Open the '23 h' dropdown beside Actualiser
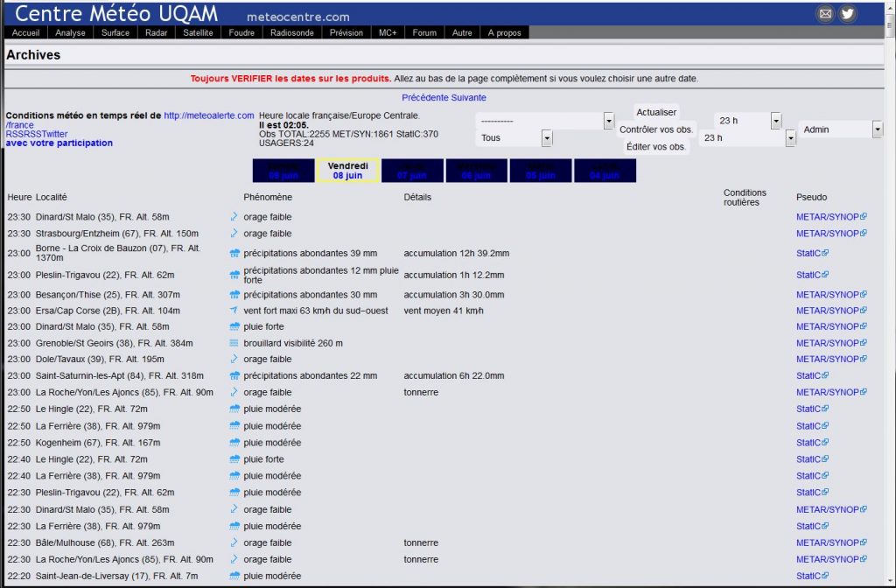 [775, 121]
